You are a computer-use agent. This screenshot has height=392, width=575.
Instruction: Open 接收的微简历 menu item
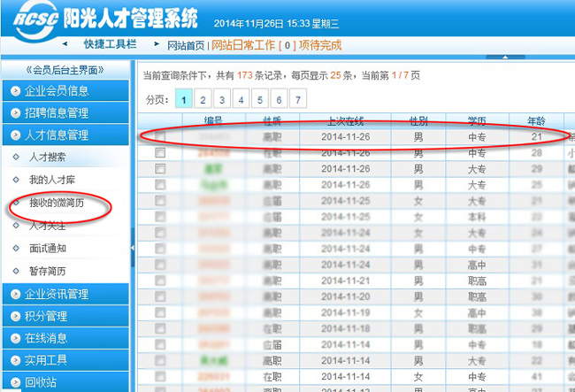(59, 204)
